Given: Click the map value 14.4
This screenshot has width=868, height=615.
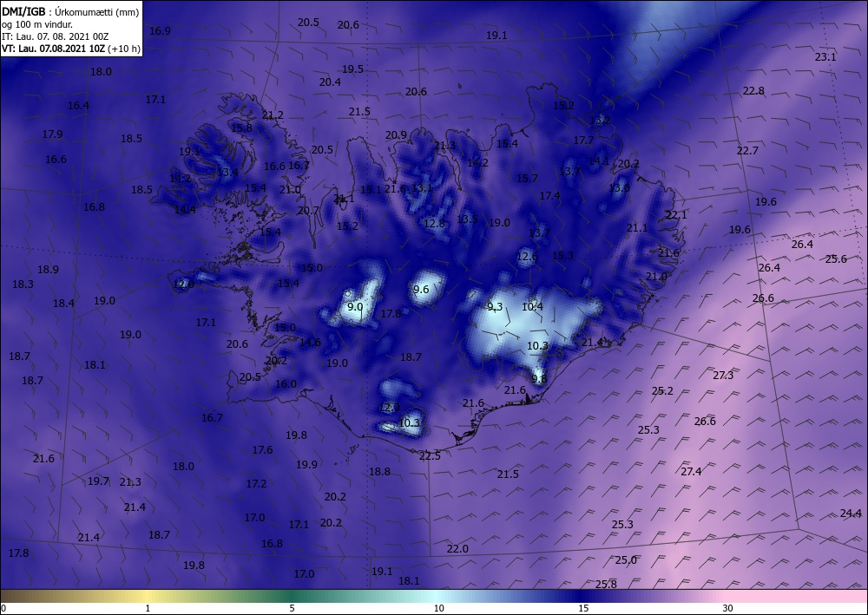Looking at the screenshot, I should pyautogui.click(x=185, y=210).
